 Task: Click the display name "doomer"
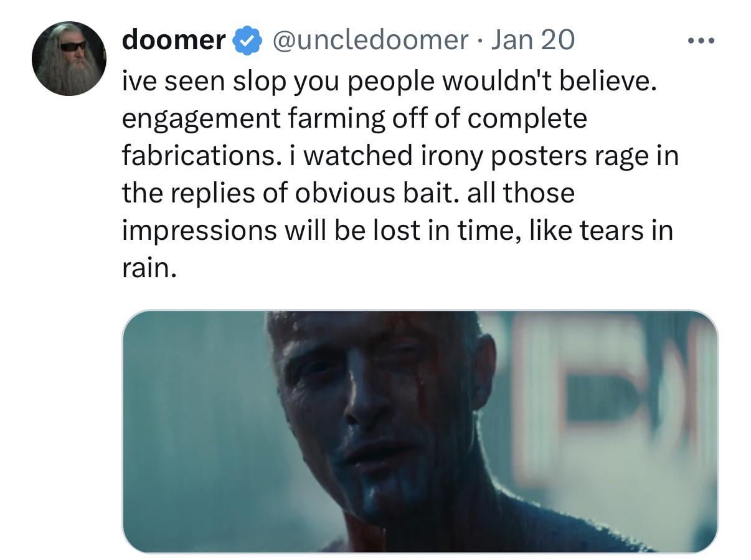tap(174, 40)
